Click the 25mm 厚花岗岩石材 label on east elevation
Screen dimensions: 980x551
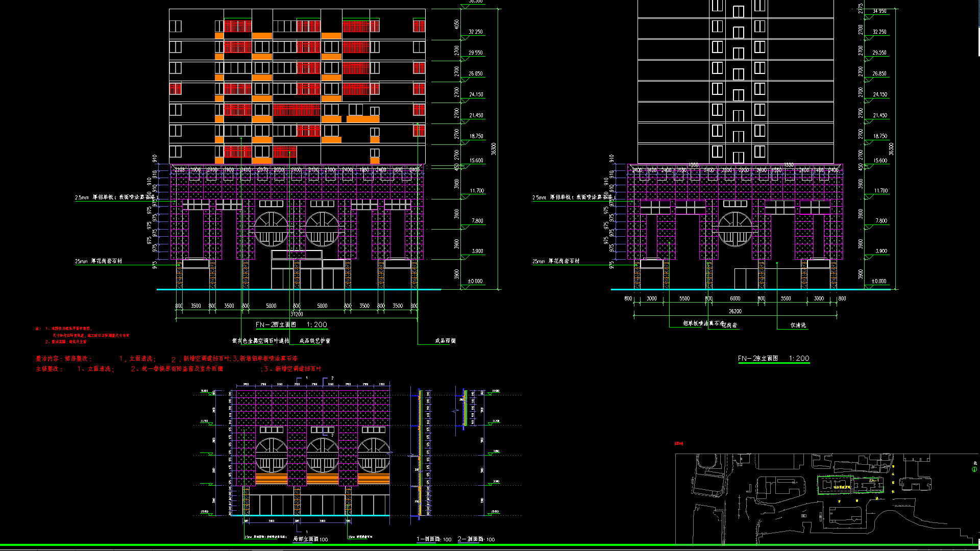click(556, 261)
